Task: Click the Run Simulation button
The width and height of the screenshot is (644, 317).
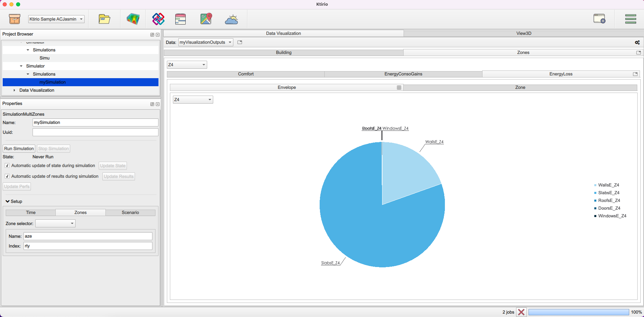Action: coord(19,149)
